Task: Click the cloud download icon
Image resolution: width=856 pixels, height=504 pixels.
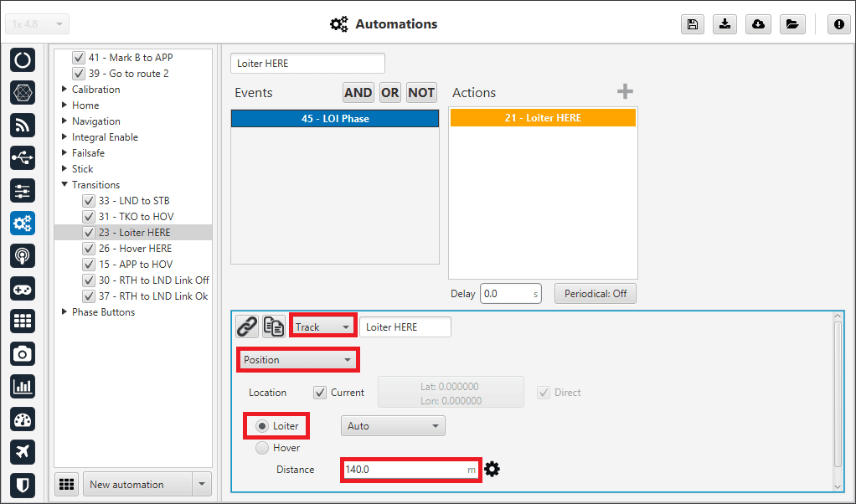Action: [759, 24]
